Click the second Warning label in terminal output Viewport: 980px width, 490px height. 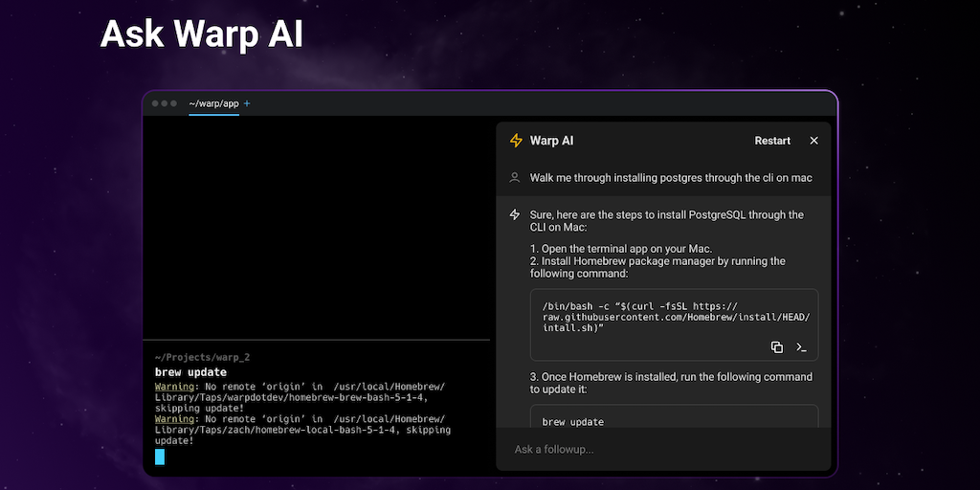click(x=174, y=419)
